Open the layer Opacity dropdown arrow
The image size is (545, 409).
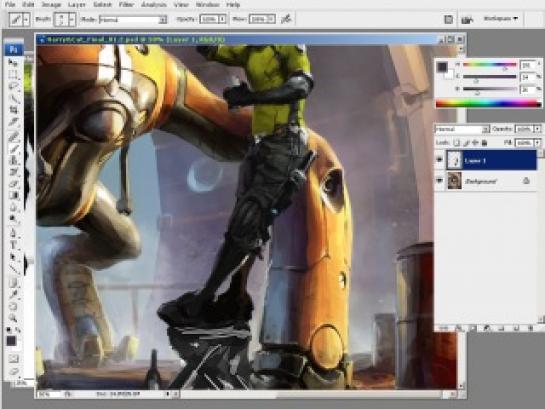[x=538, y=129]
